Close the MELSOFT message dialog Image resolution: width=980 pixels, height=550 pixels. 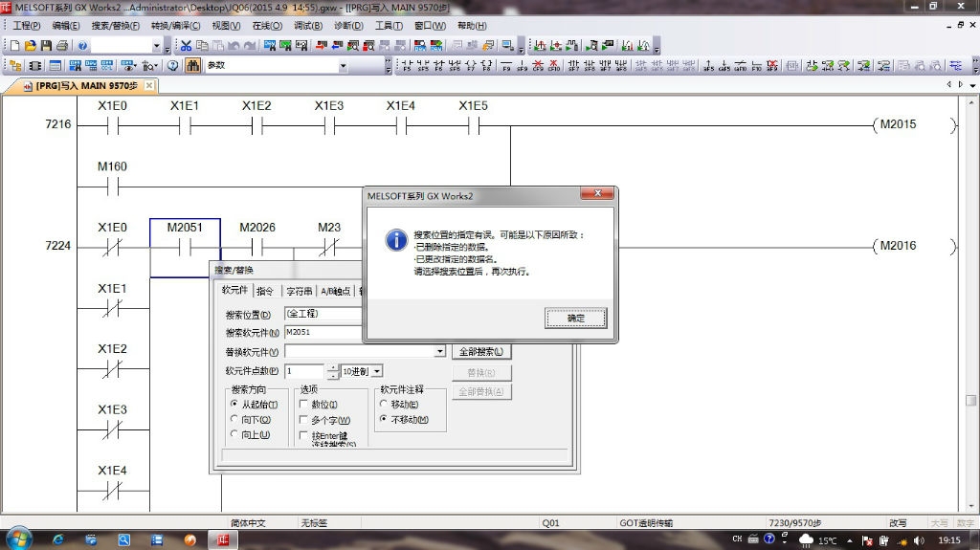coord(597,194)
